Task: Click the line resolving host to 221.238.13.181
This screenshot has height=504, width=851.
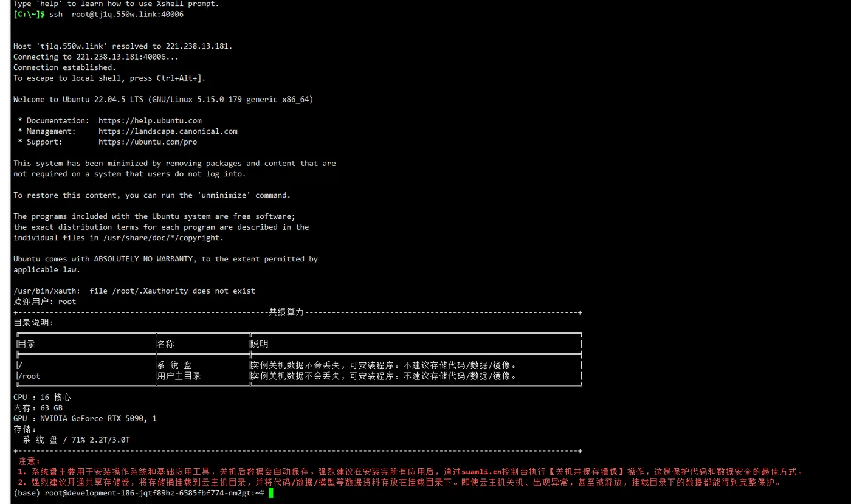Action: pos(123,46)
